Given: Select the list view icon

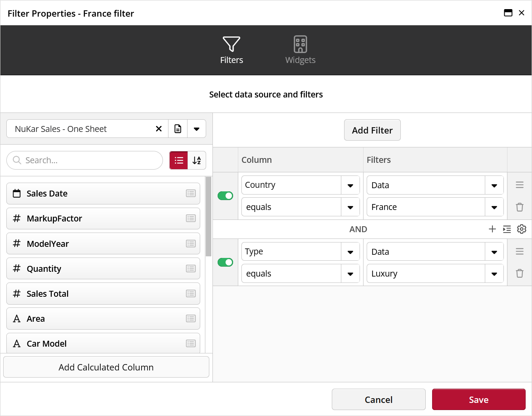Looking at the screenshot, I should pos(179,160).
